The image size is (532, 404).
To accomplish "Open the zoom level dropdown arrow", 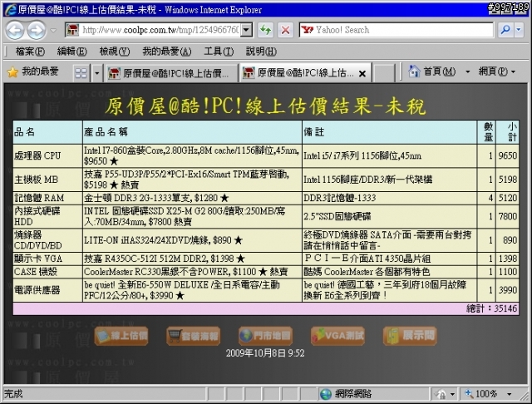I will 509,394.
